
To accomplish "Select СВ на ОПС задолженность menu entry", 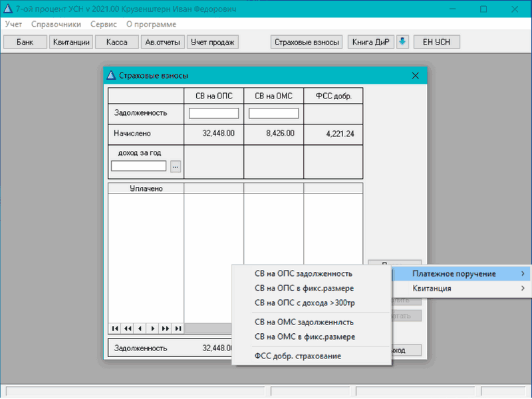I will coord(303,273).
